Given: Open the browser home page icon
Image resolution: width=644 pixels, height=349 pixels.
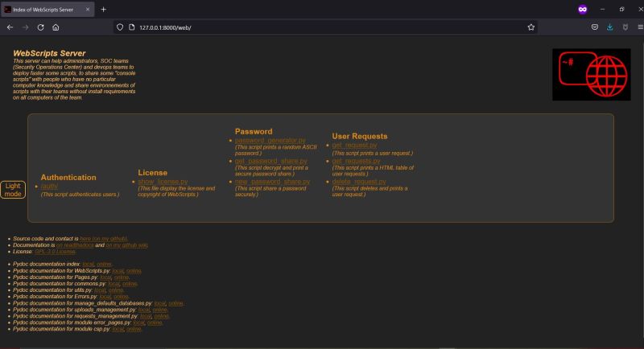Looking at the screenshot, I should [56, 27].
